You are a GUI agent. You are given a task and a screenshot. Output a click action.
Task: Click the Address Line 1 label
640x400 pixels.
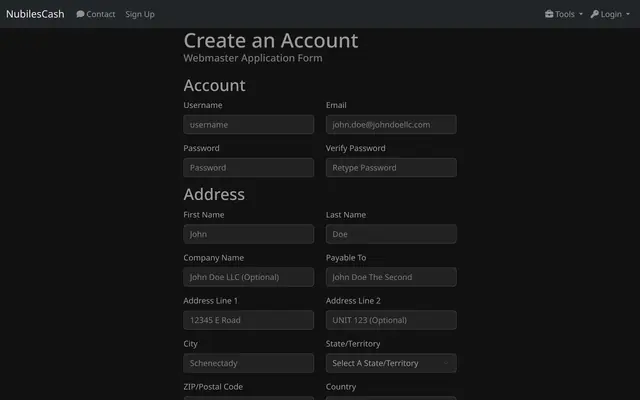click(210, 301)
